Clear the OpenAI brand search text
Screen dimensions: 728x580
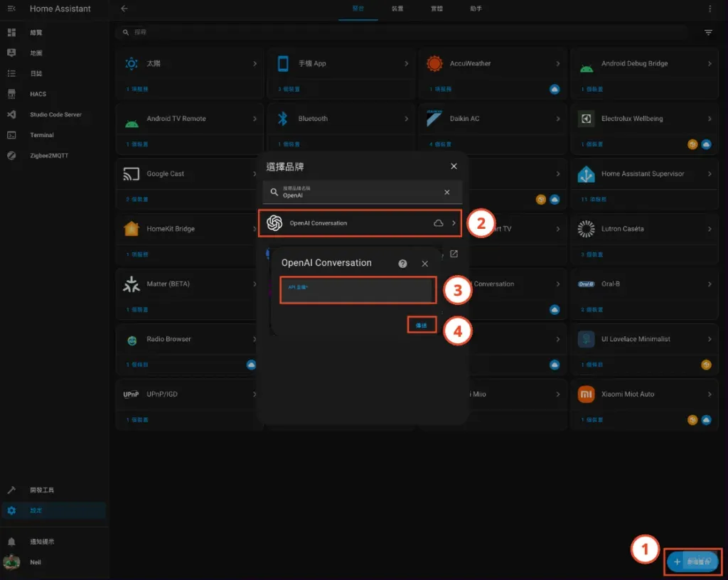pos(447,192)
